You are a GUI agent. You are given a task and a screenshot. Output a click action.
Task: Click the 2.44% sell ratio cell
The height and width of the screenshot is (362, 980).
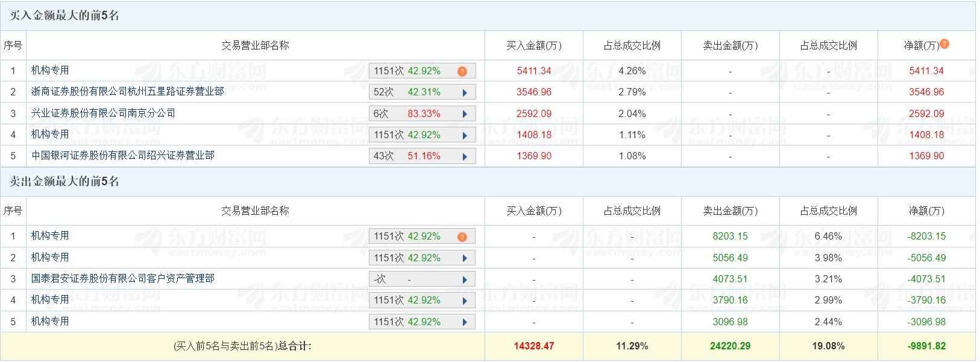(828, 322)
